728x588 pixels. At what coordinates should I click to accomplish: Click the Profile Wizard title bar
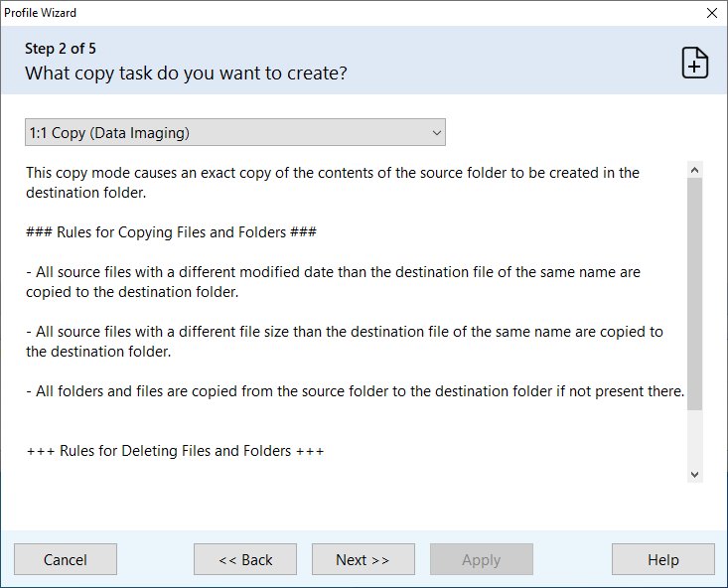point(298,13)
